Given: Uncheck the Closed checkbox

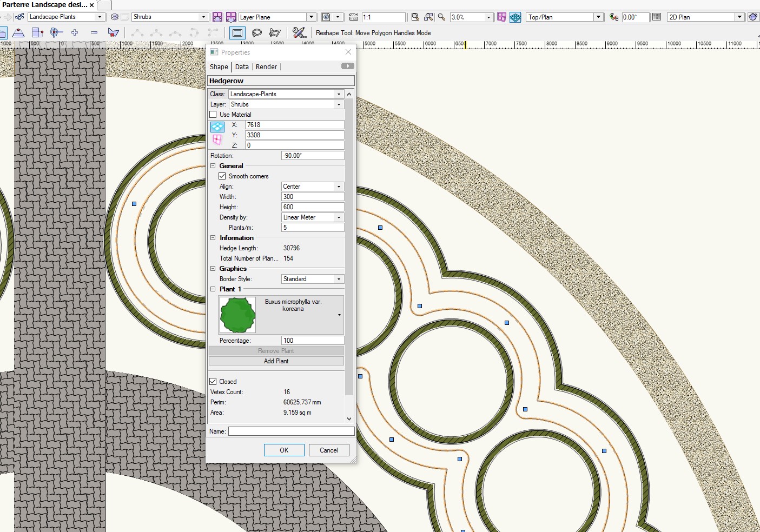Looking at the screenshot, I should (213, 381).
